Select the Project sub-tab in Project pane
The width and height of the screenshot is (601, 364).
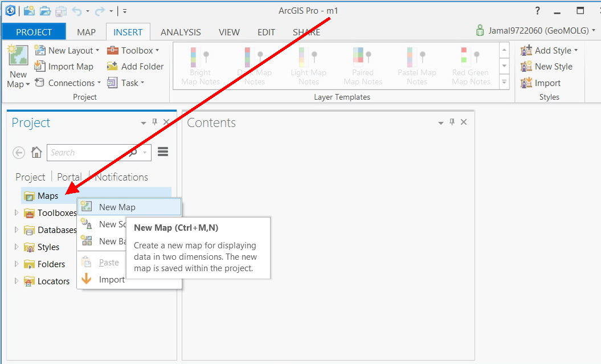(x=30, y=177)
